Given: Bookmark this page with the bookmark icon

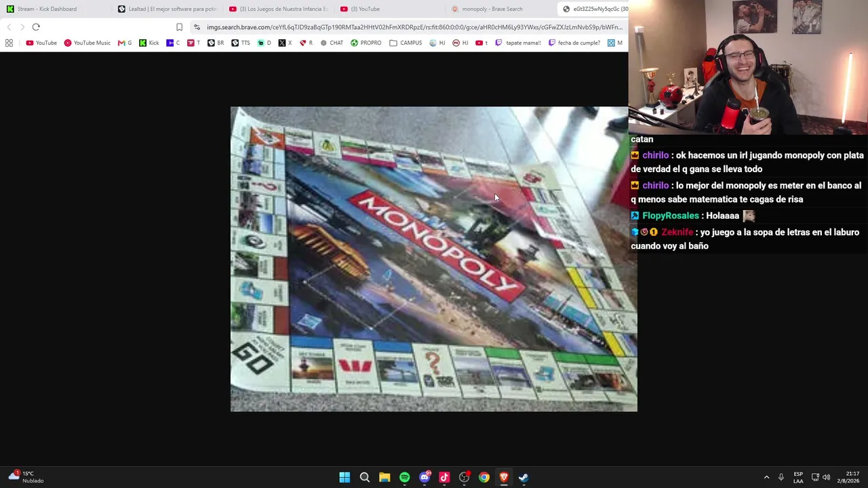Looking at the screenshot, I should (x=179, y=27).
